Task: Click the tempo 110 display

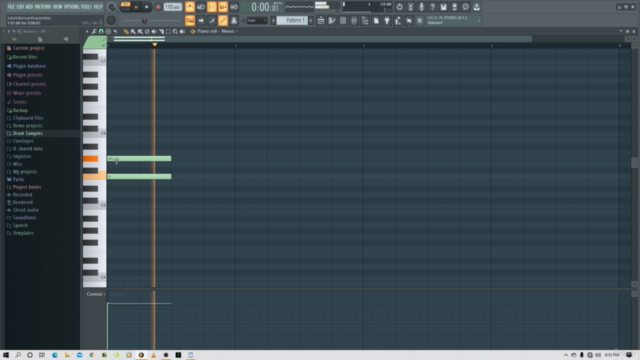Action: [x=173, y=7]
